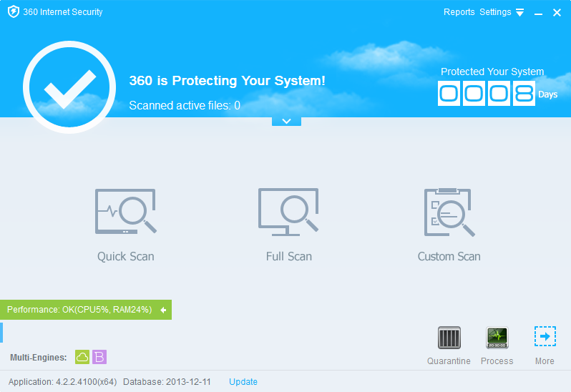The width and height of the screenshot is (571, 392).
Task: Open the Settings dropdown arrow
Action: (520, 13)
